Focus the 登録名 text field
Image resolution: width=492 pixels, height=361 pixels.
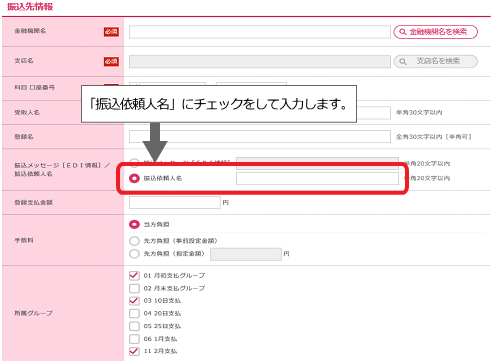(x=260, y=137)
